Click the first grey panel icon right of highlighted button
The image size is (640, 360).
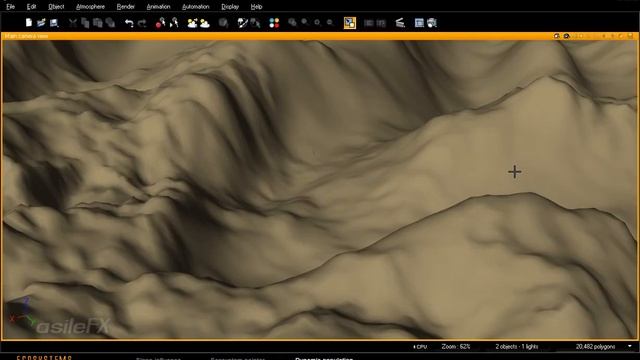click(369, 23)
